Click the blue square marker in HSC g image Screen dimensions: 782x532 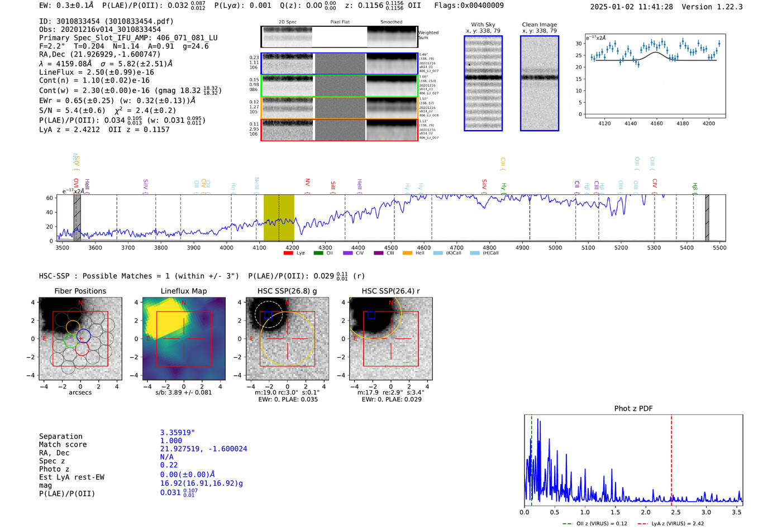[x=268, y=315]
